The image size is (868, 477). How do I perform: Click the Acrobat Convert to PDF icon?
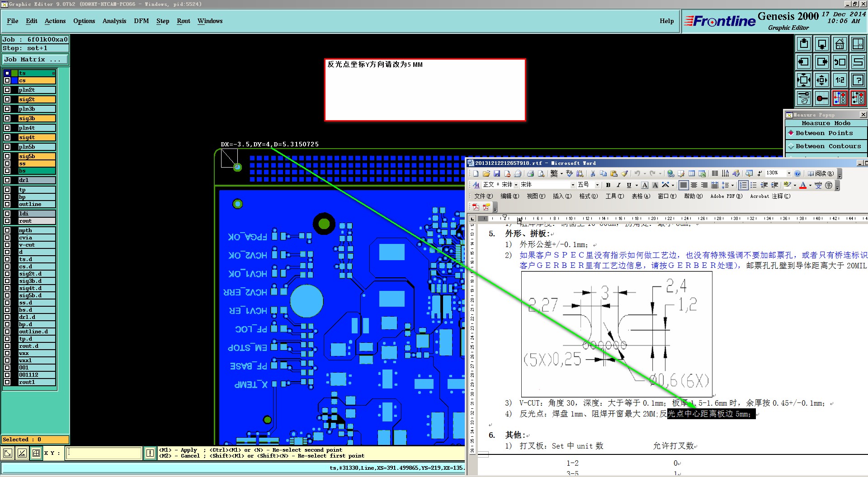tap(476, 207)
